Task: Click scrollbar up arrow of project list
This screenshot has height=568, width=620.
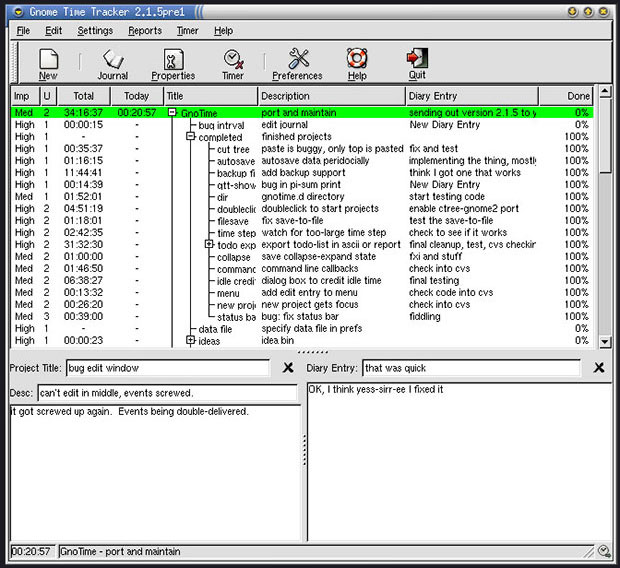Action: pyautogui.click(x=605, y=92)
